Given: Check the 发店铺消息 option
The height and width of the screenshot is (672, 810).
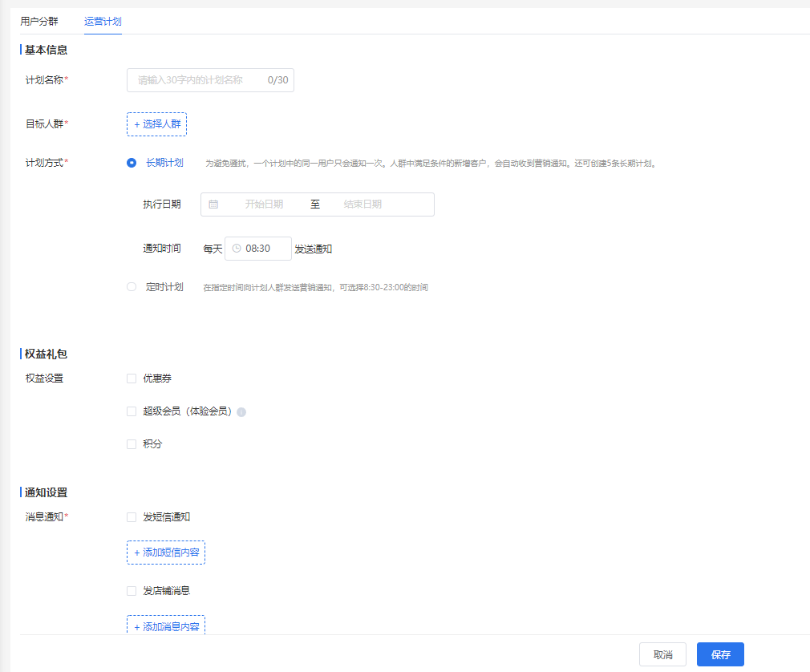Looking at the screenshot, I should (132, 591).
